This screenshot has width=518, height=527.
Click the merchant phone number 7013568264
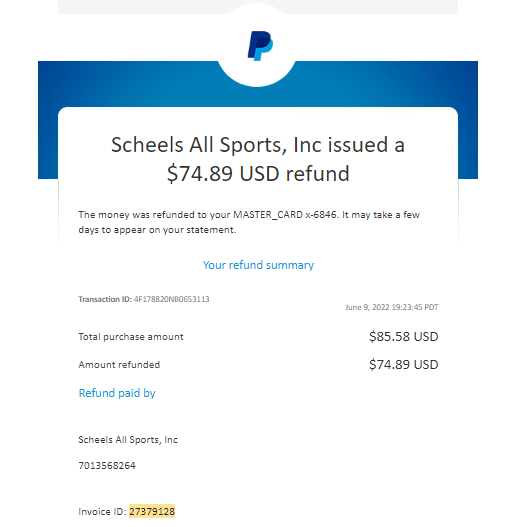(x=107, y=465)
